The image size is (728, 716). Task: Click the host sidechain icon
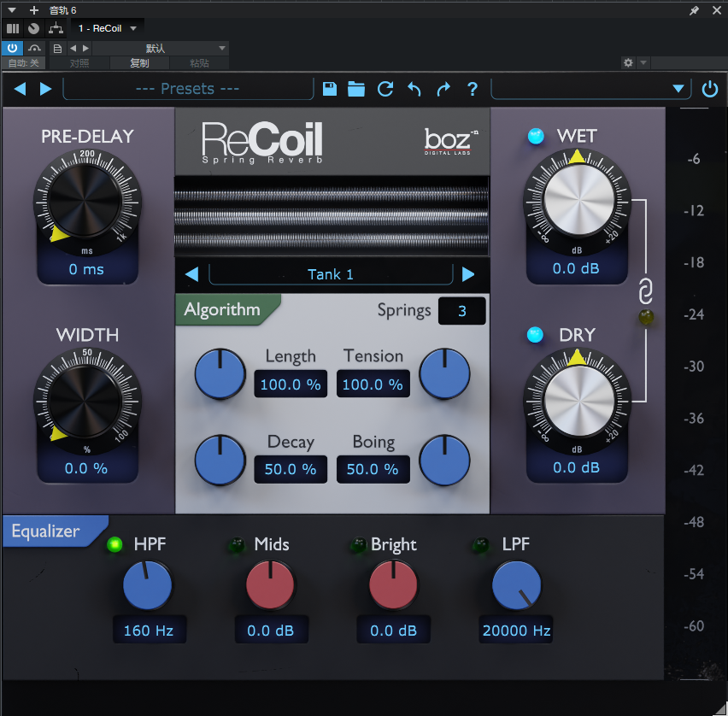click(x=34, y=49)
